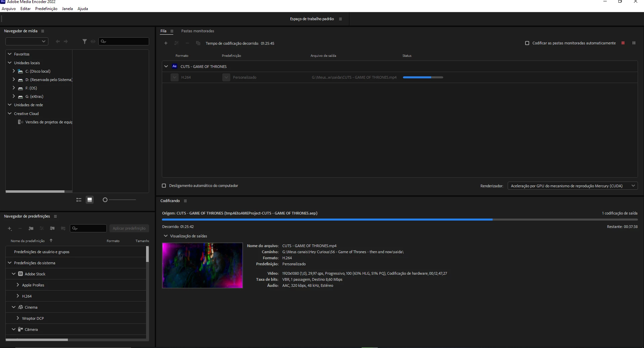644x348 pixels.
Task: Duplicate the selected queue item
Action: [x=198, y=43]
